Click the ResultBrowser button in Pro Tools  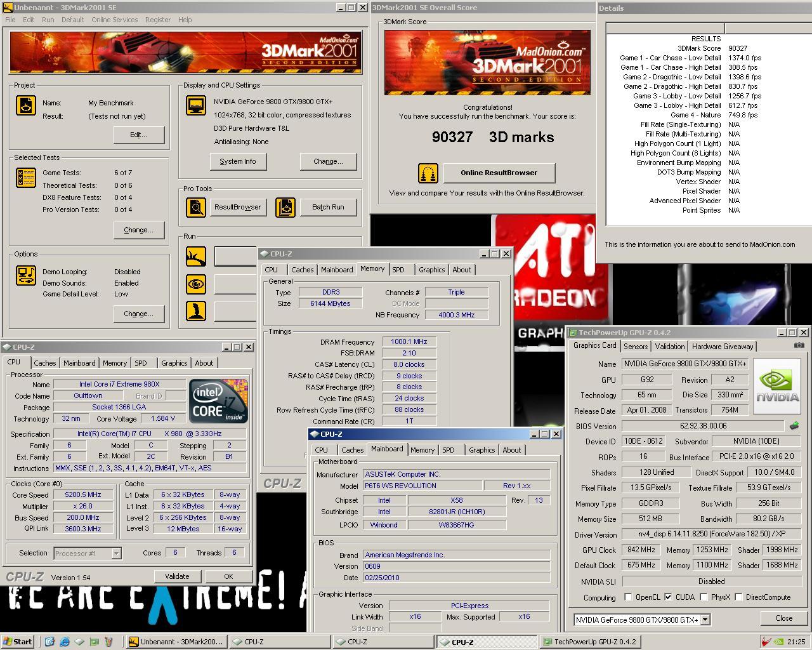(238, 207)
